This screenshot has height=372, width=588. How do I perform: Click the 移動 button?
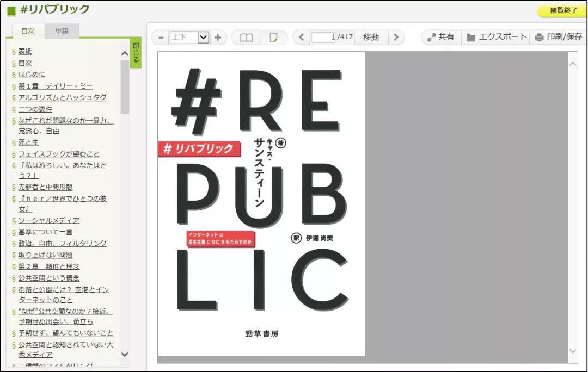371,37
